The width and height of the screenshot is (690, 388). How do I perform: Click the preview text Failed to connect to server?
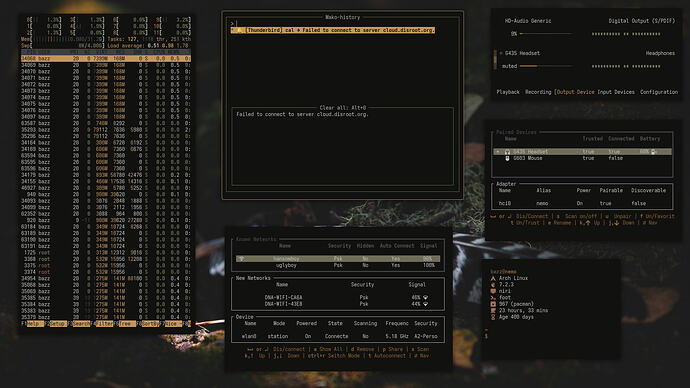pyautogui.click(x=302, y=114)
